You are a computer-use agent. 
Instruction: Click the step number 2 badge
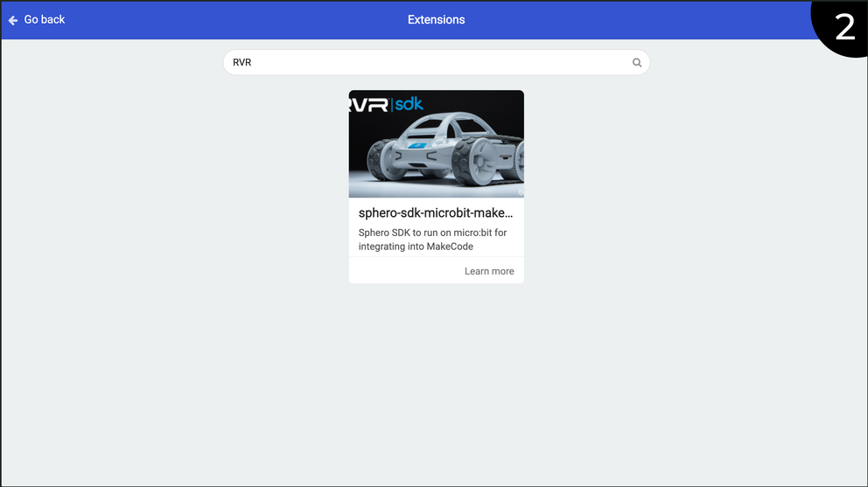pos(843,26)
